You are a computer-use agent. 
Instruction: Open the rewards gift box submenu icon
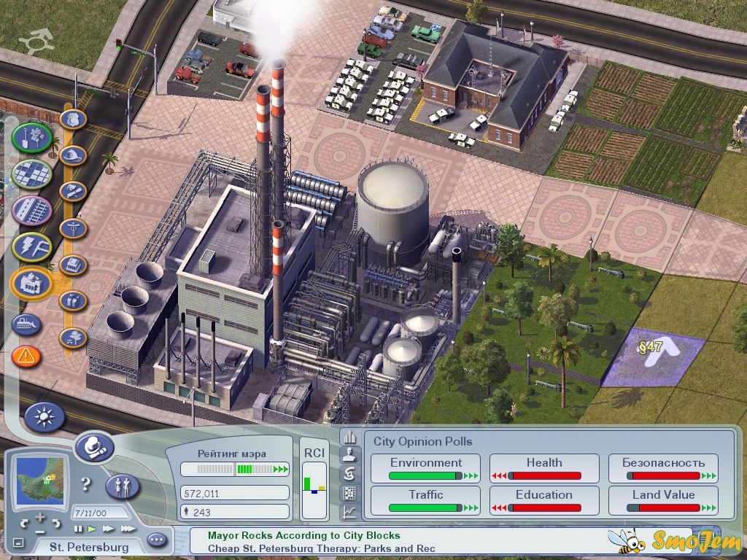tap(73, 301)
